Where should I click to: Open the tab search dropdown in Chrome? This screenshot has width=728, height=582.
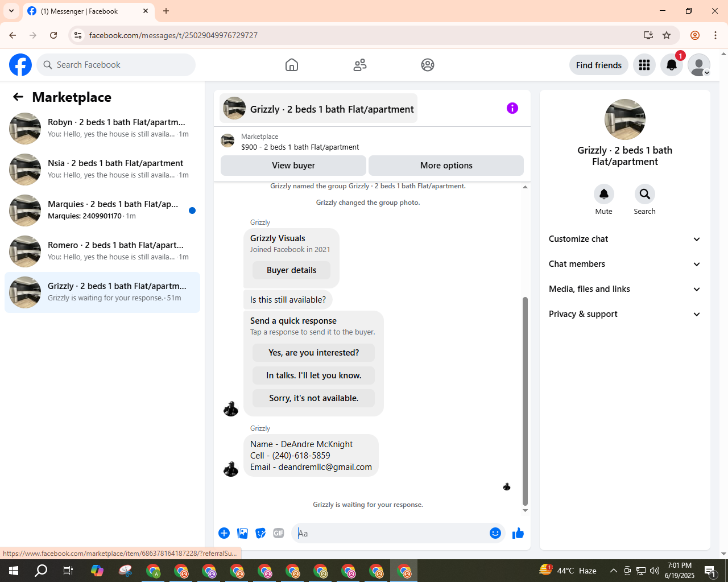click(x=11, y=11)
